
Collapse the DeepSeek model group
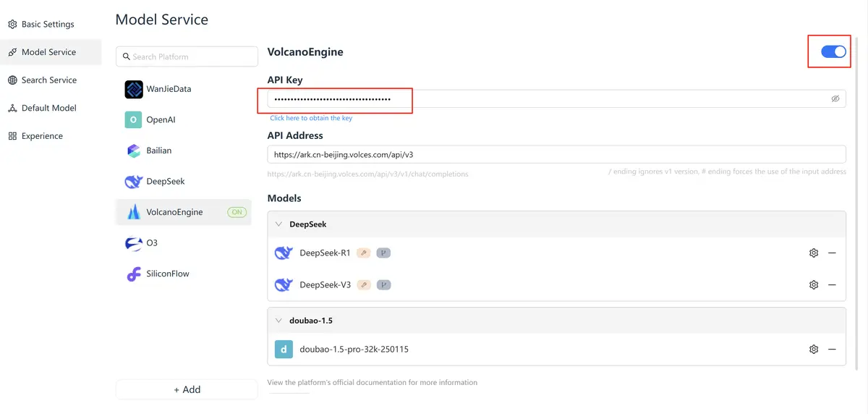pyautogui.click(x=279, y=224)
